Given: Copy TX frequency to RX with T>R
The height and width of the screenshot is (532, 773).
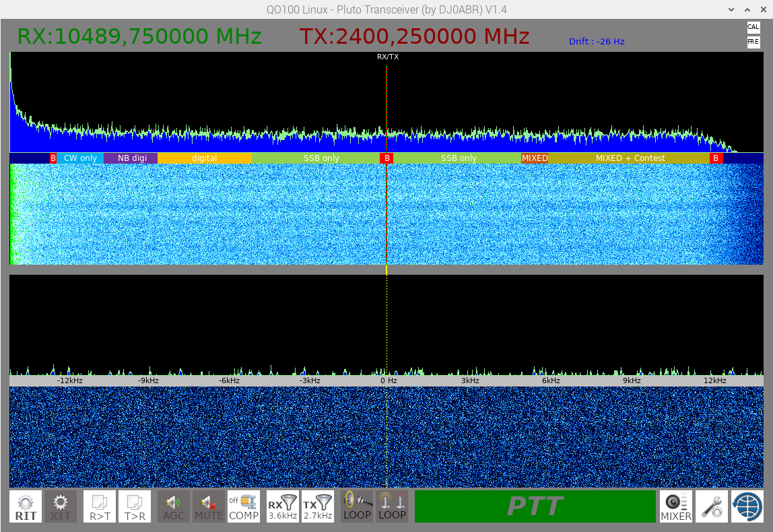Looking at the screenshot, I should coord(135,506).
